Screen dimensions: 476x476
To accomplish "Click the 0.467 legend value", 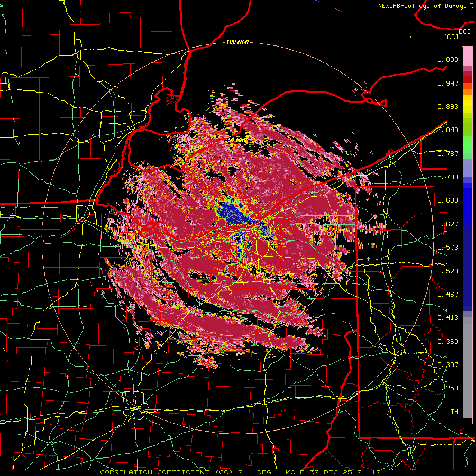I will (448, 295).
